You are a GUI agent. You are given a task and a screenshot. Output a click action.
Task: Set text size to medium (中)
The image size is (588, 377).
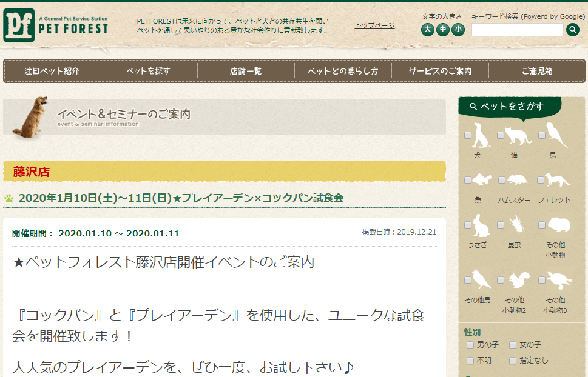pos(443,29)
